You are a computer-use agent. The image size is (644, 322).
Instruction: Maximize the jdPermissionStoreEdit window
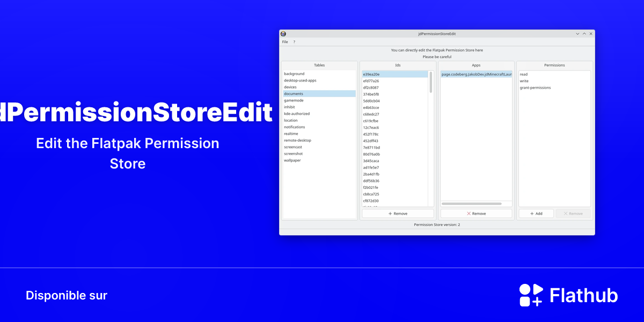click(x=584, y=34)
